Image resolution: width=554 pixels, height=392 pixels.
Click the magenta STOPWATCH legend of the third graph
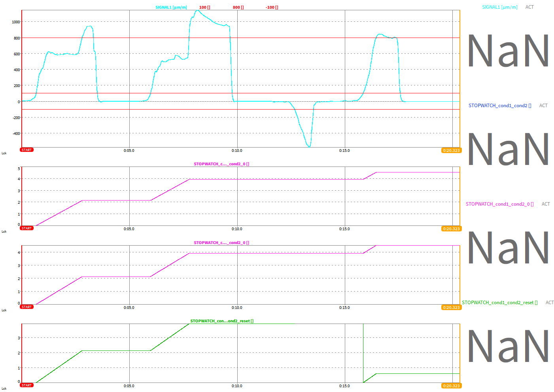tap(221, 243)
